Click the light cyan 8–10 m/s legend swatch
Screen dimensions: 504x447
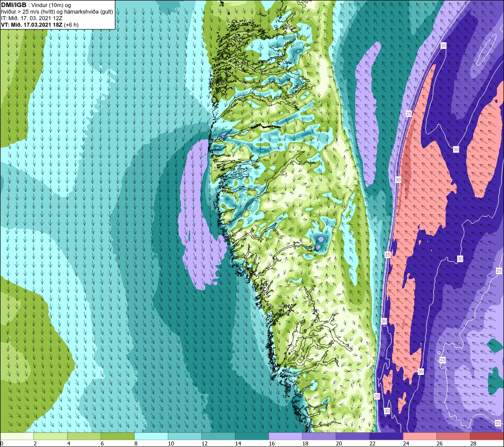pos(151,436)
